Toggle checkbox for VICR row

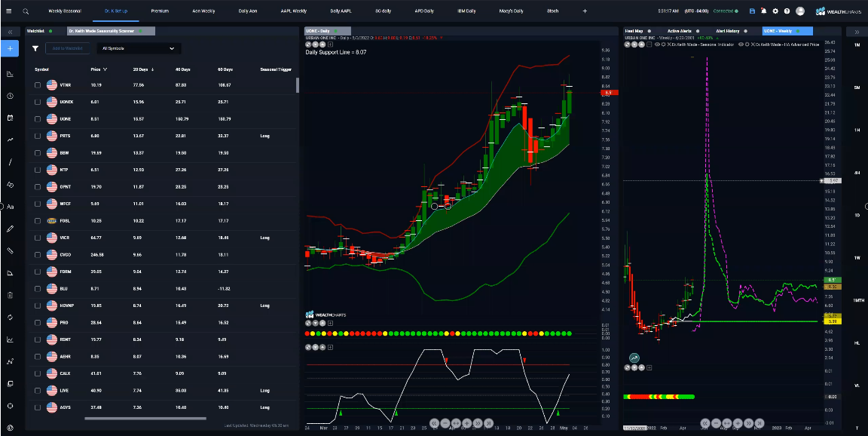(x=38, y=238)
